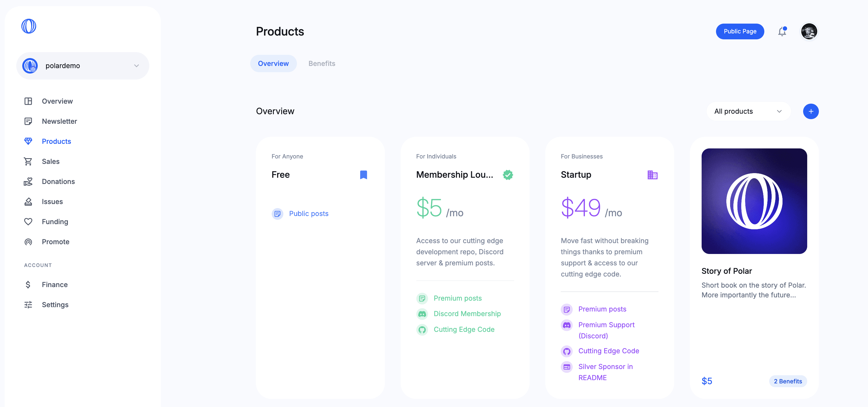Click the checkmark verified badge on Membership Lou...

tap(508, 174)
